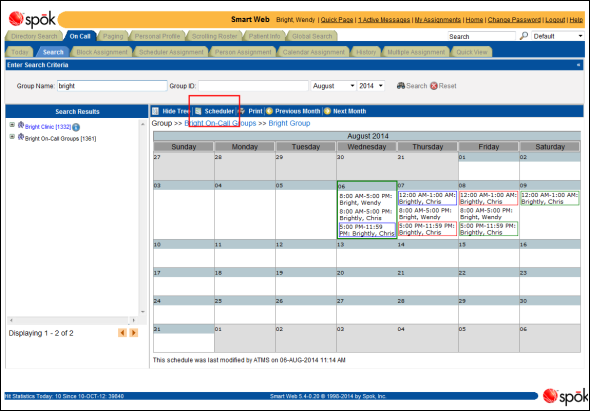Image resolution: width=590 pixels, height=411 pixels.
Task: Select Bright On-Call Groups [1361] tree item
Action: coord(60,139)
